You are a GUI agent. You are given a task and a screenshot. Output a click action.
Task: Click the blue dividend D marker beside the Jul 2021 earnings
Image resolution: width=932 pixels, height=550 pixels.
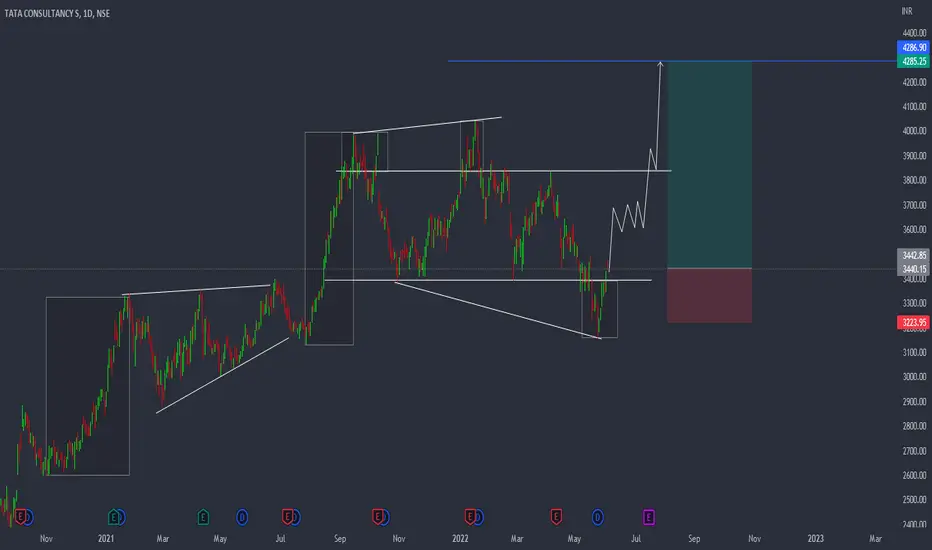[295, 517]
